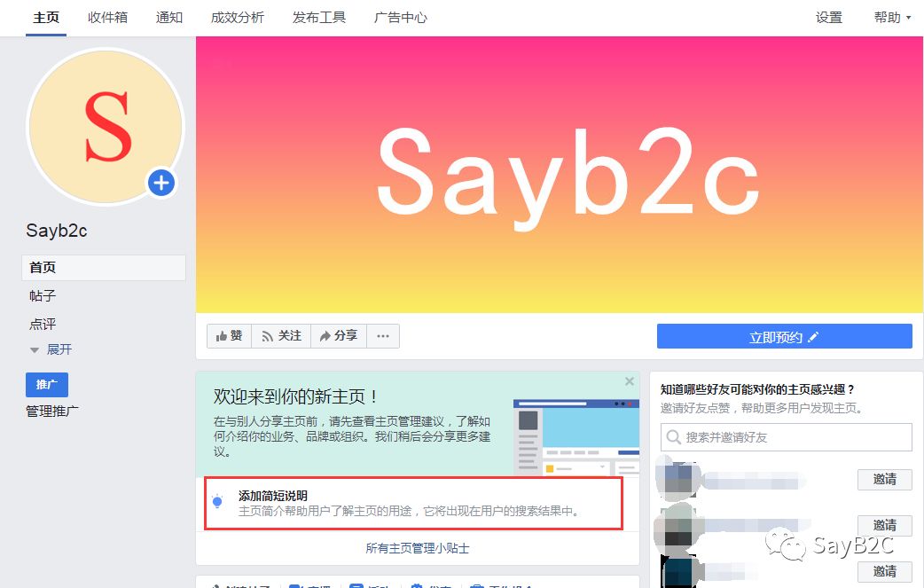
Task: Click 邀请 for the first listed friend
Action: coord(884,480)
